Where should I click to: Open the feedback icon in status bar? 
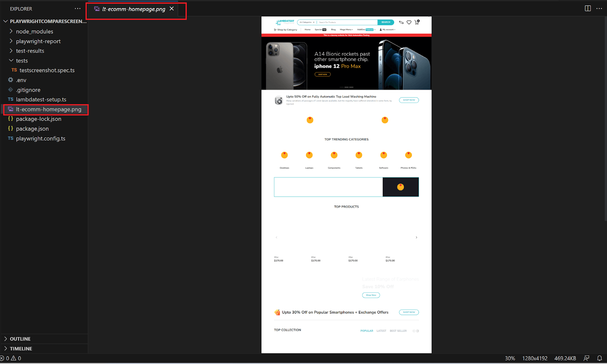pyautogui.click(x=587, y=358)
